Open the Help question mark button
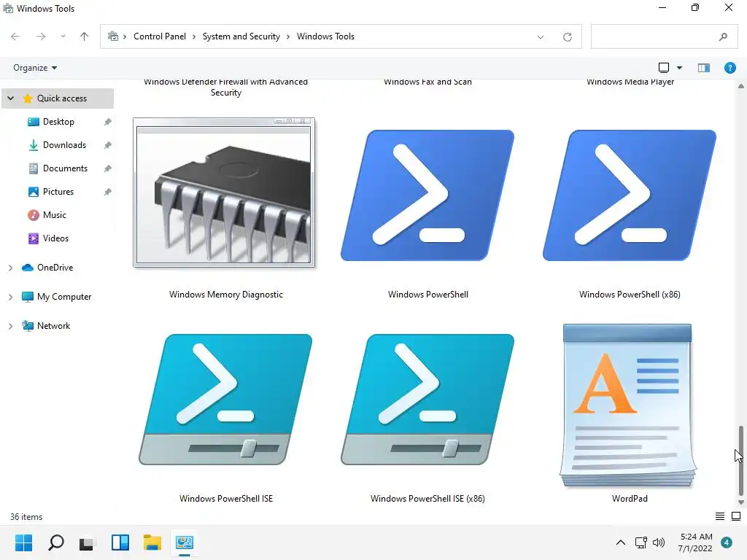747x560 pixels. point(729,68)
